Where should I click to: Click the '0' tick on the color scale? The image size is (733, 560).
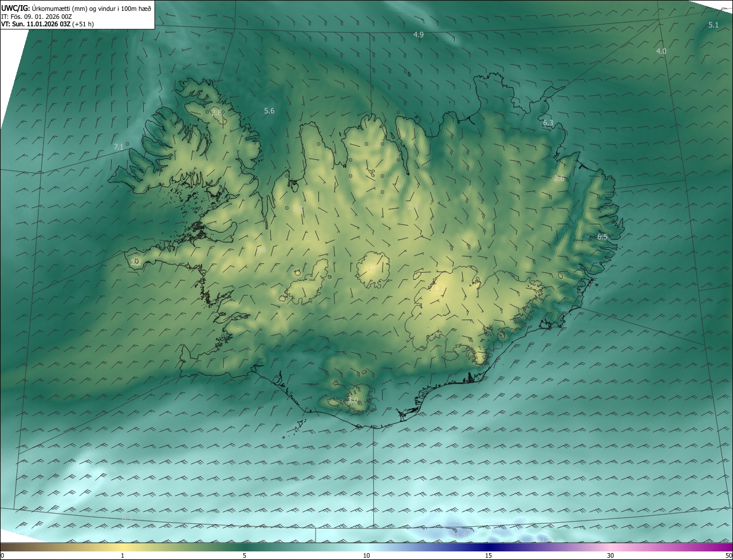tap(2, 556)
